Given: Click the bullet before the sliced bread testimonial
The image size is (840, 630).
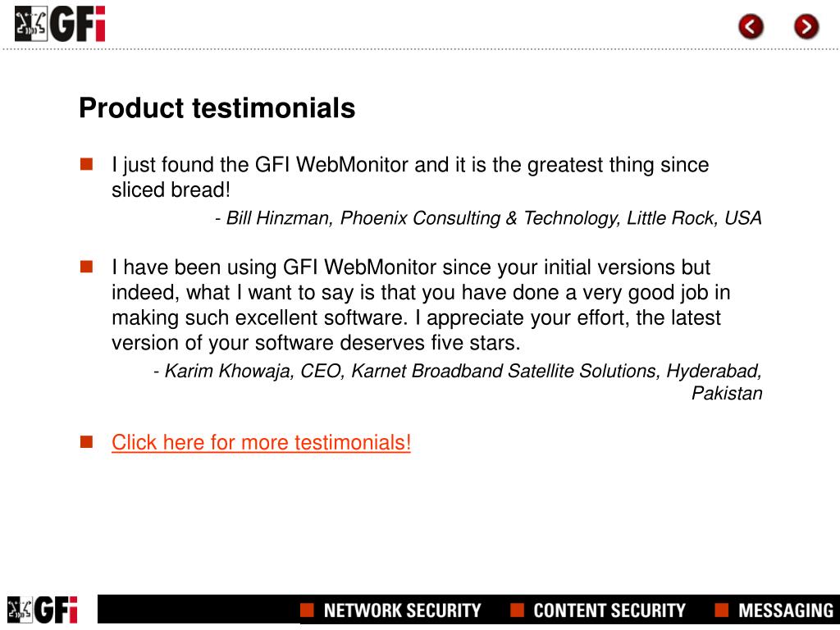Looking at the screenshot, I should 86,164.
